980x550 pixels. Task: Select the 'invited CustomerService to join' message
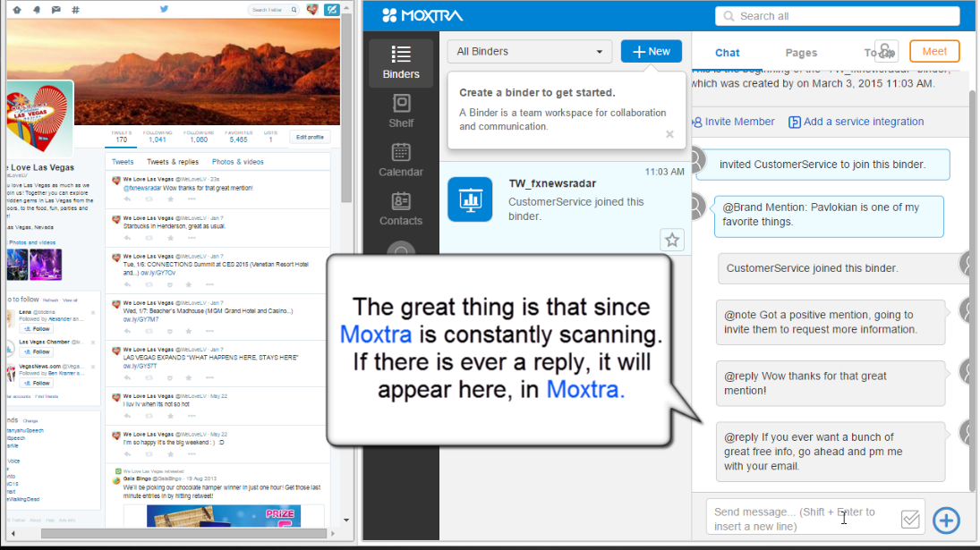click(822, 165)
